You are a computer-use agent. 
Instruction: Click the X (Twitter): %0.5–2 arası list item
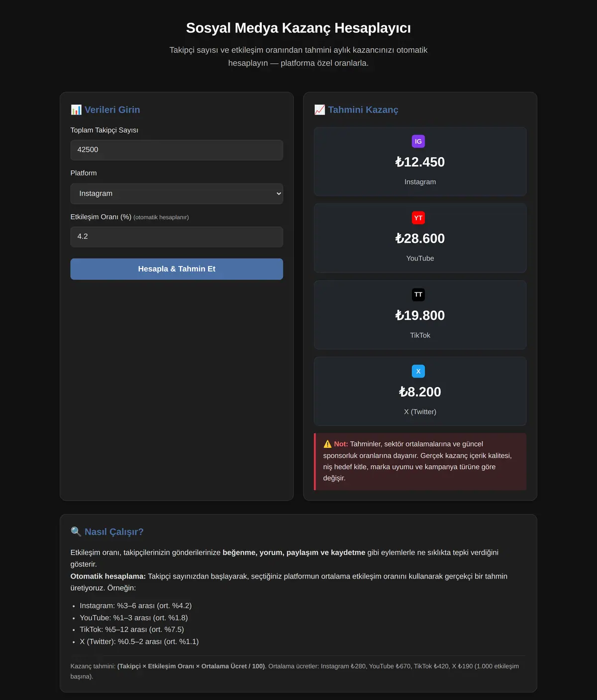click(x=139, y=641)
